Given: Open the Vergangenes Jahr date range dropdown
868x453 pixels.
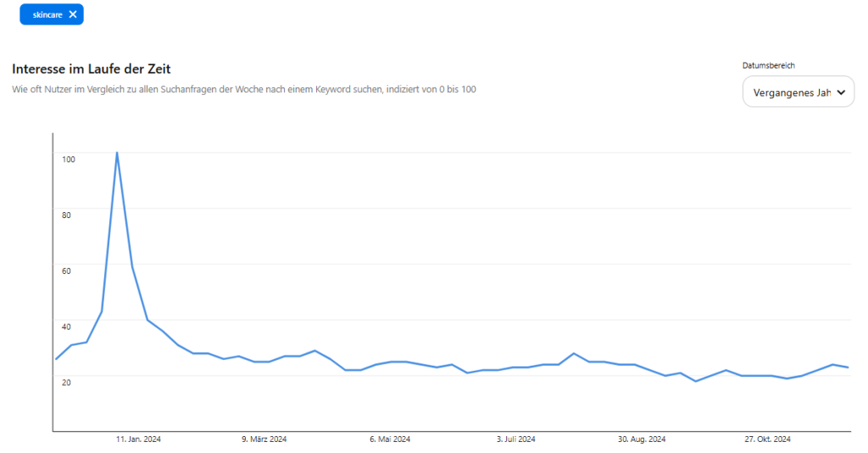Looking at the screenshot, I should [x=792, y=92].
